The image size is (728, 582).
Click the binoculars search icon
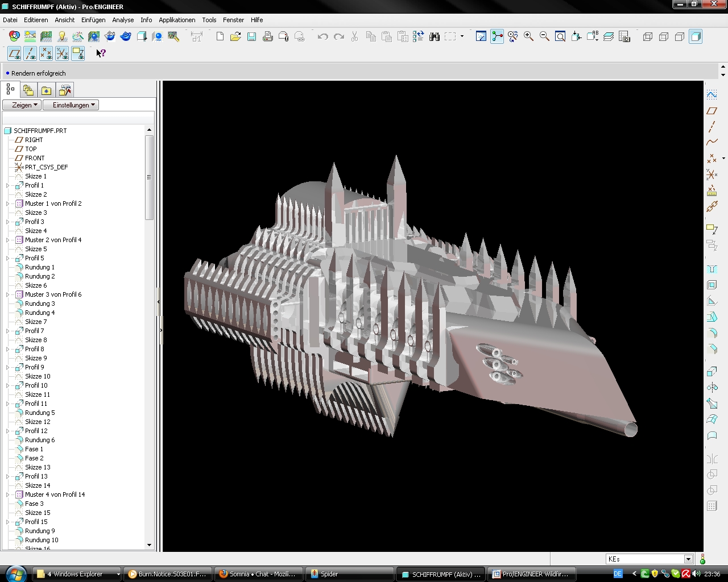pyautogui.click(x=435, y=37)
